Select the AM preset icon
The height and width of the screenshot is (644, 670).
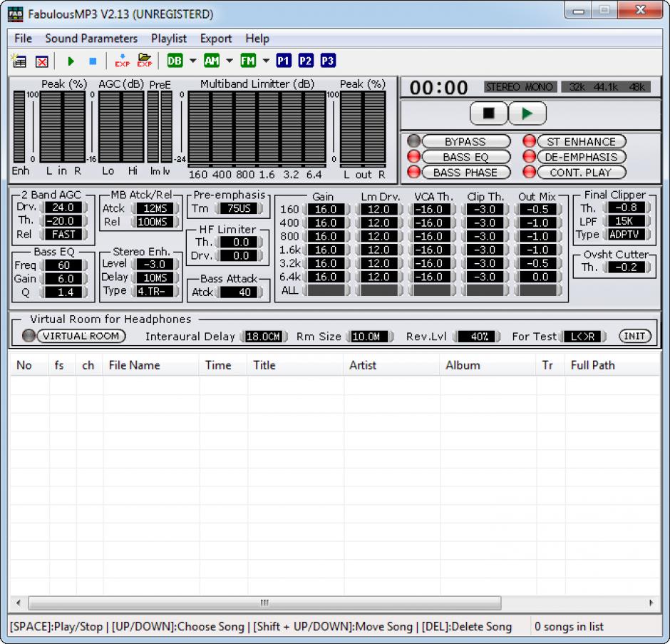point(212,61)
